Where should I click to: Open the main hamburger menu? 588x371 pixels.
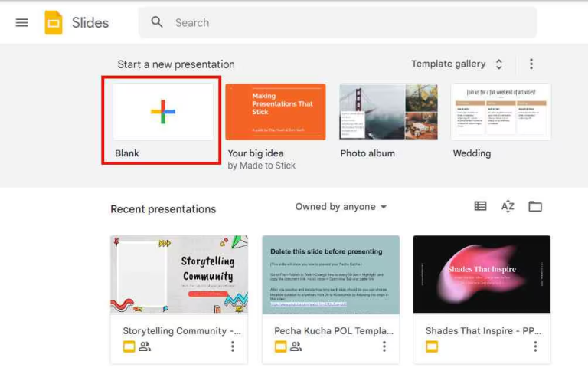(x=22, y=22)
